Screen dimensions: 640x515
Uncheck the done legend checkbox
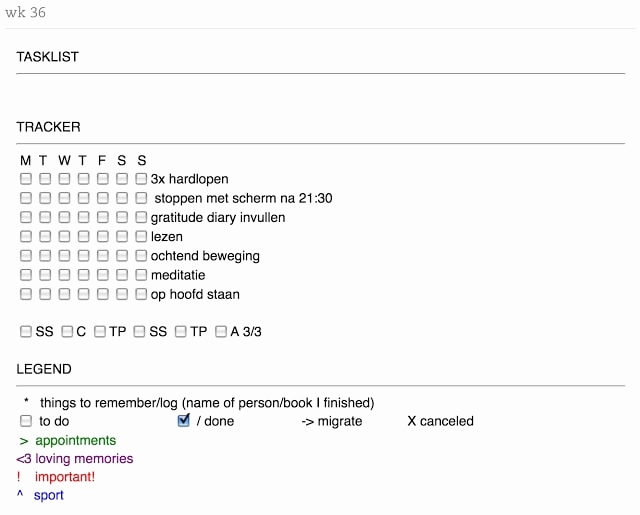pyautogui.click(x=184, y=420)
